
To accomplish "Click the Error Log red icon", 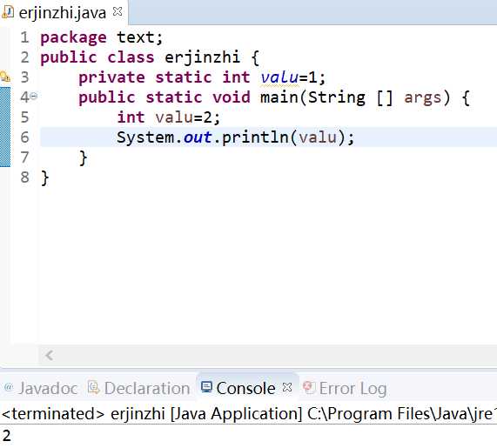I will 308,387.
